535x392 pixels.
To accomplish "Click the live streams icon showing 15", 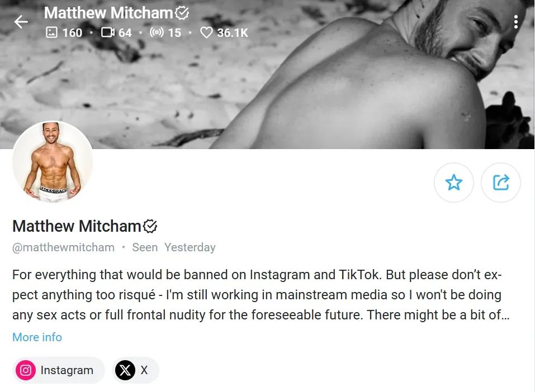I will tap(157, 33).
